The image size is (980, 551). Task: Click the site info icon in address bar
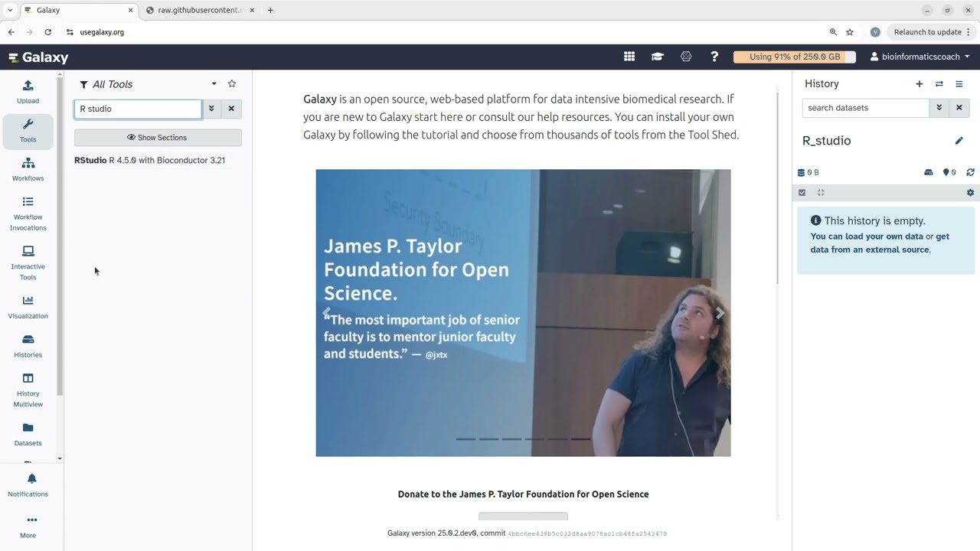[x=70, y=32]
